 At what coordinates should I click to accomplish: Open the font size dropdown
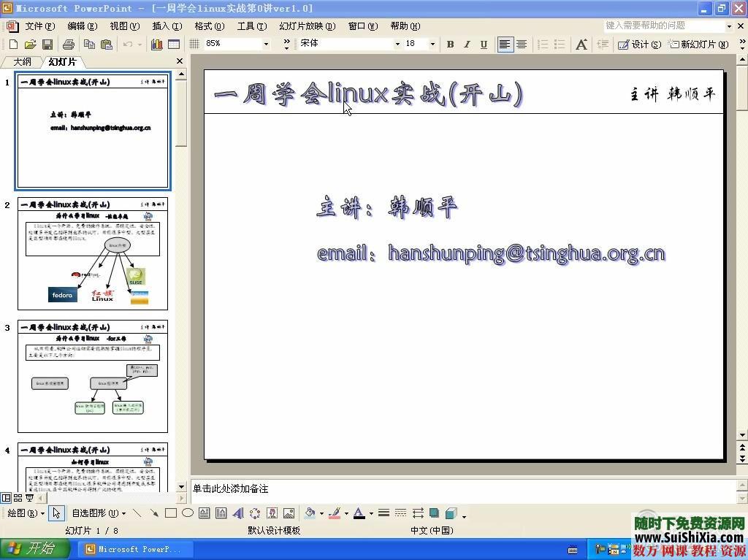click(432, 45)
